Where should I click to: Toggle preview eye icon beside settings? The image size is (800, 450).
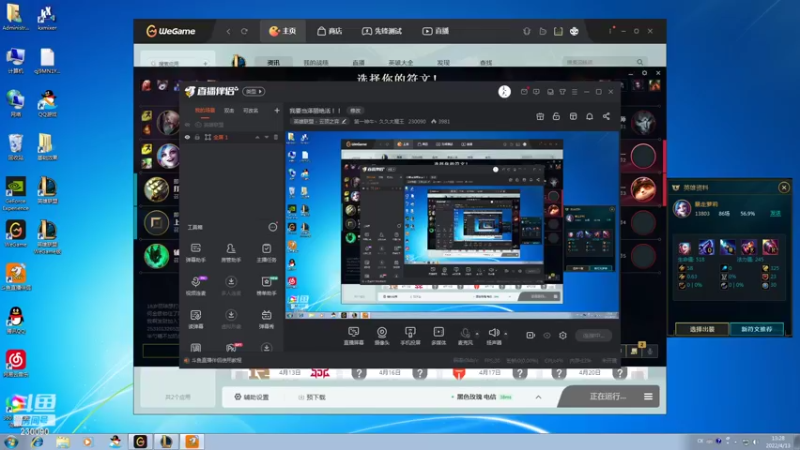(547, 335)
